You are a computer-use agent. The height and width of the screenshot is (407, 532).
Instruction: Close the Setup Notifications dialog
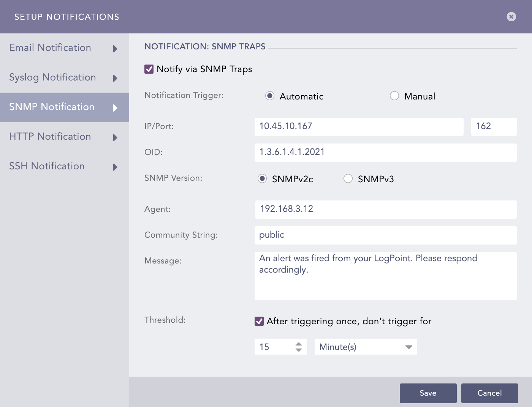click(x=511, y=16)
